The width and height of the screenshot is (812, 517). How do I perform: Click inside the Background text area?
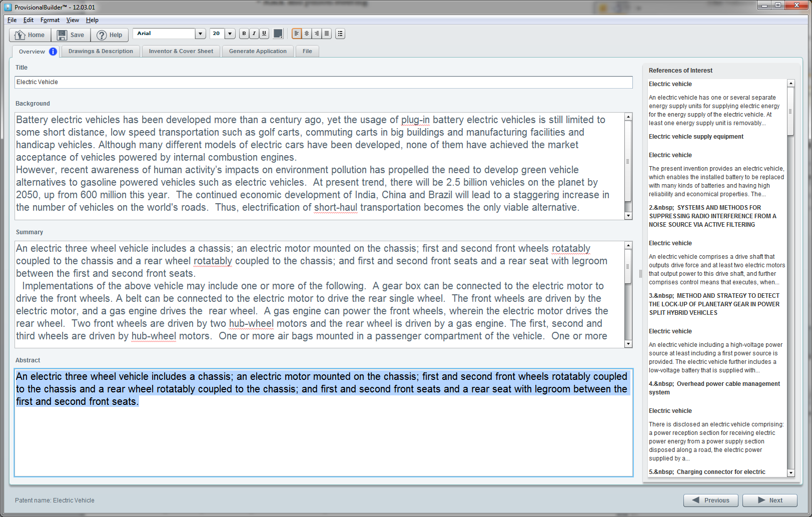point(320,166)
